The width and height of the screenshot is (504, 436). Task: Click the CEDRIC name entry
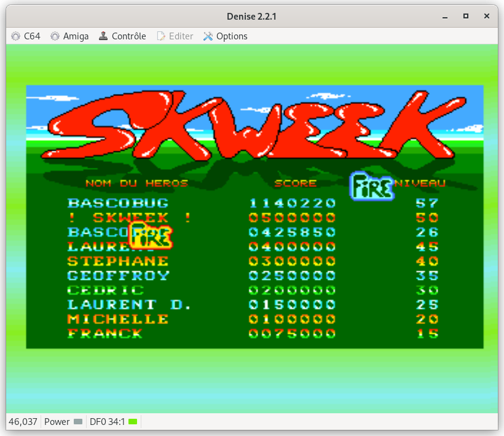coord(106,290)
